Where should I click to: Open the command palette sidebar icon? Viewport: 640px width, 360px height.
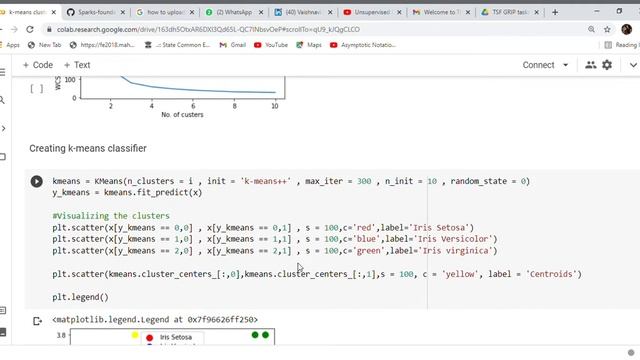[2, 311]
